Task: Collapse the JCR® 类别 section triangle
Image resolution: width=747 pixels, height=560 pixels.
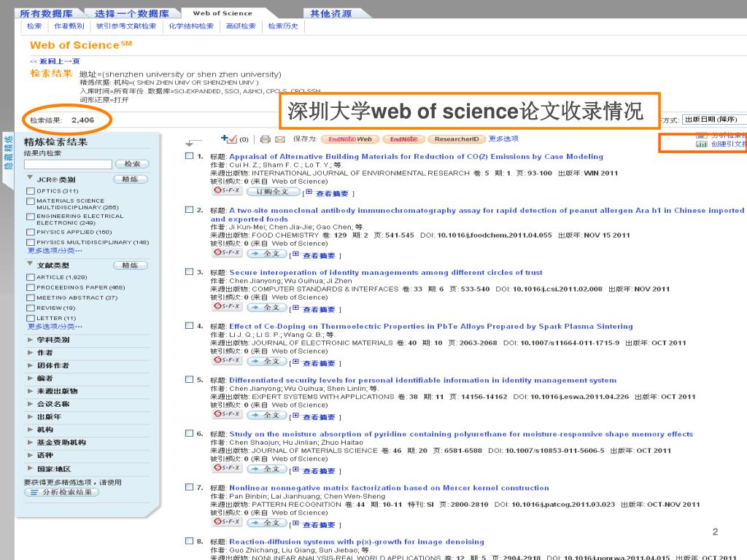Action: pos(30,178)
